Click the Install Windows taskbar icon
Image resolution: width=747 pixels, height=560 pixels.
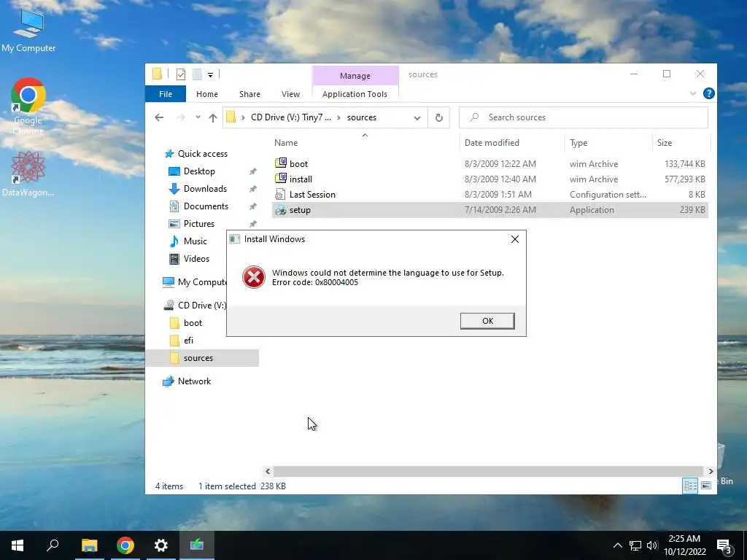pyautogui.click(x=197, y=545)
